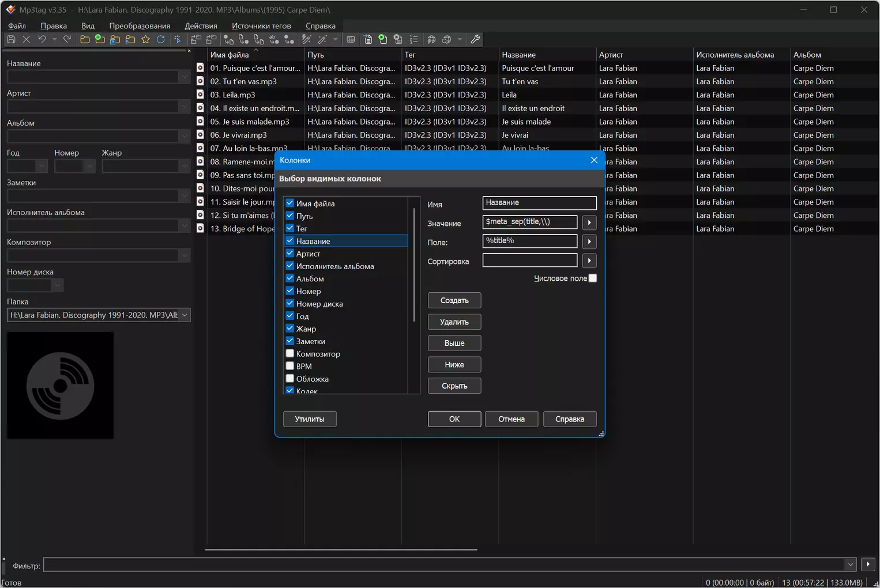This screenshot has height=588, width=880.
Task: Click the Tag sources globe icon
Action: click(x=446, y=39)
